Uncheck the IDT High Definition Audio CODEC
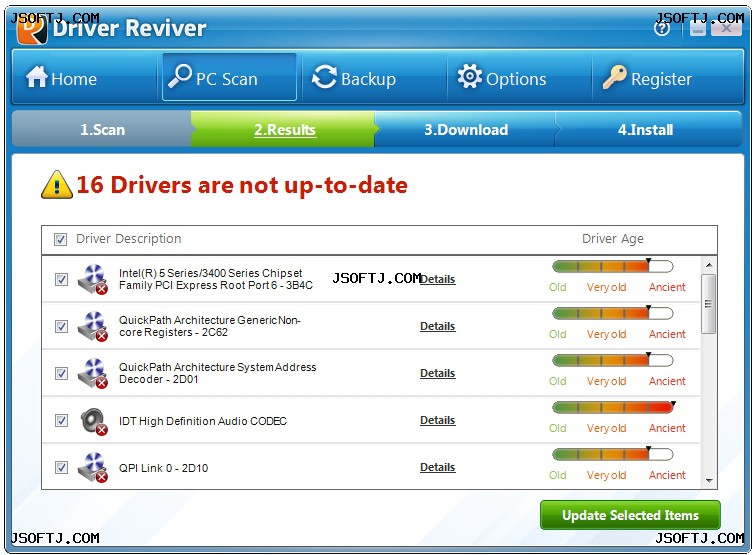 point(61,421)
